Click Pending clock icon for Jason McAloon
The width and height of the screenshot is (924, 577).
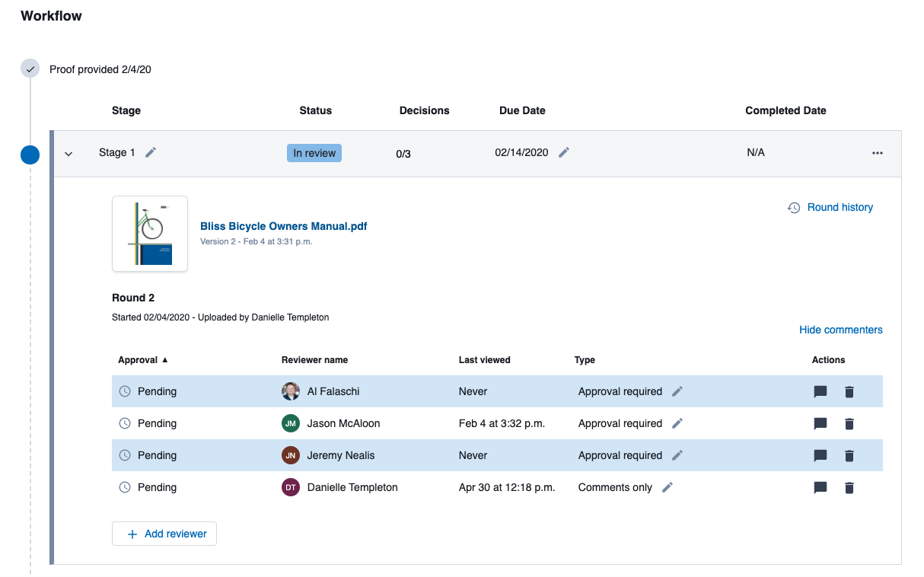coord(125,423)
